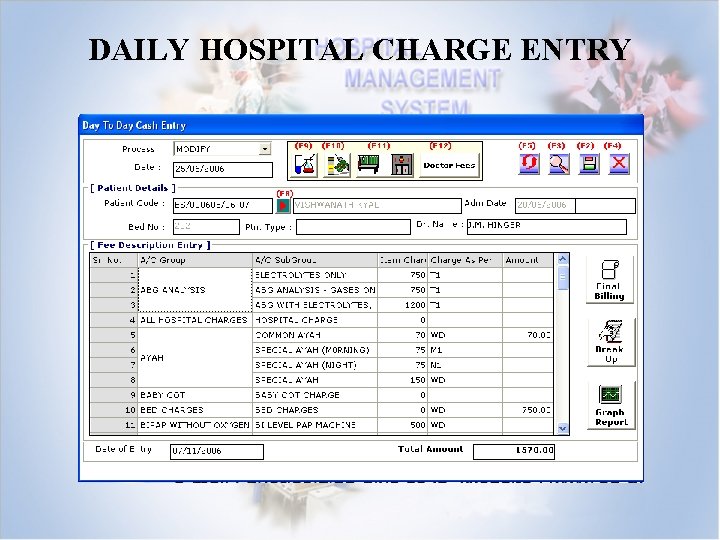This screenshot has width=720, height=540.
Task: Select the BI LEVEL PAP MACHINE cell
Action: click(x=315, y=425)
